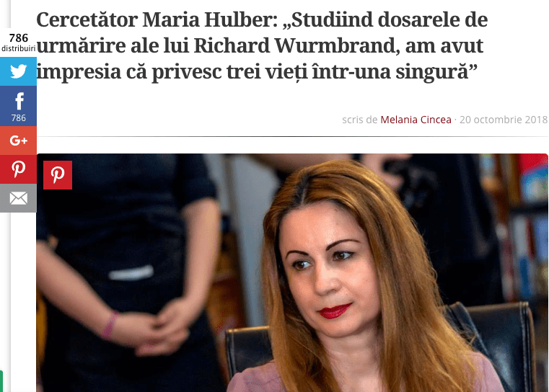549x392 pixels.
Task: Click the Pinterest button overlaid on photo
Action: (x=58, y=175)
